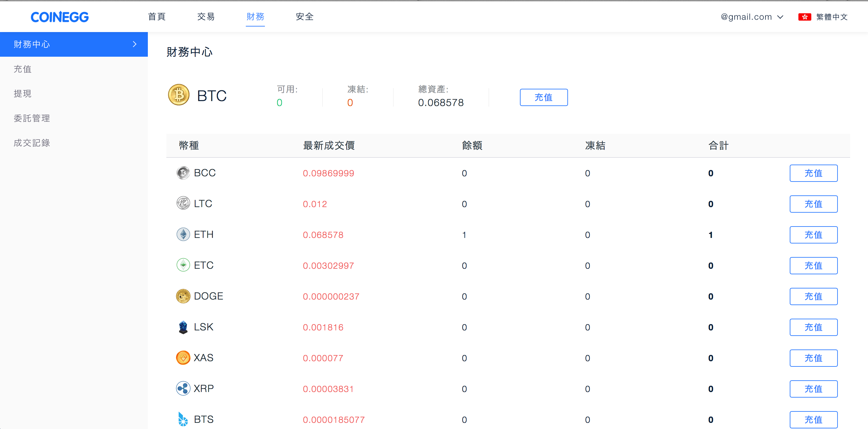Click the LTC price 0.012
Image resolution: width=868 pixels, height=429 pixels.
315,204
